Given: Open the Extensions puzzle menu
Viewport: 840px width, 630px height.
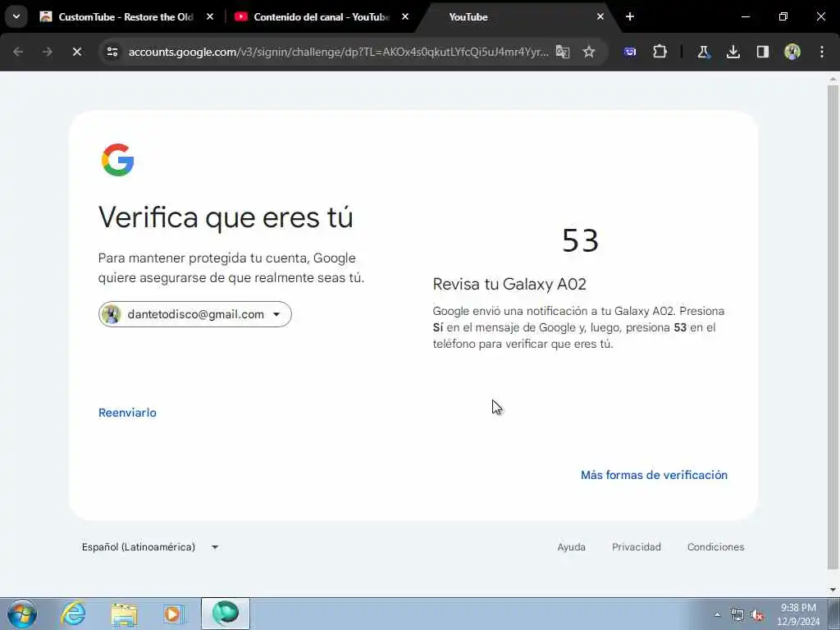Looking at the screenshot, I should click(660, 52).
